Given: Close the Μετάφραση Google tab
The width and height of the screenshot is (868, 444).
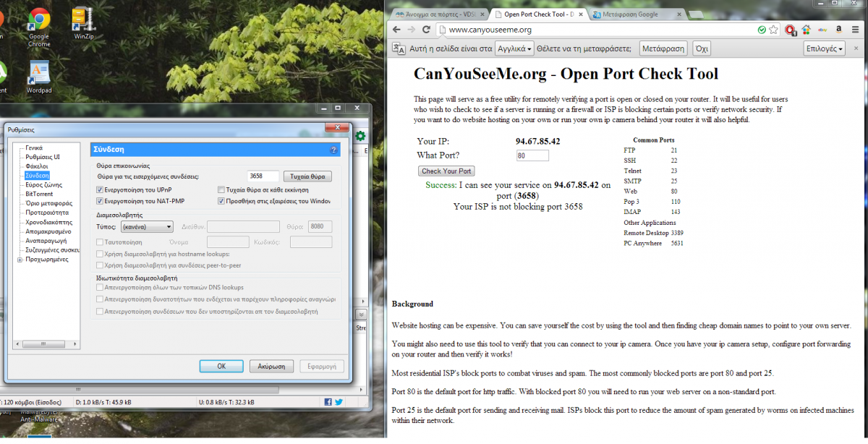Looking at the screenshot, I should (678, 14).
